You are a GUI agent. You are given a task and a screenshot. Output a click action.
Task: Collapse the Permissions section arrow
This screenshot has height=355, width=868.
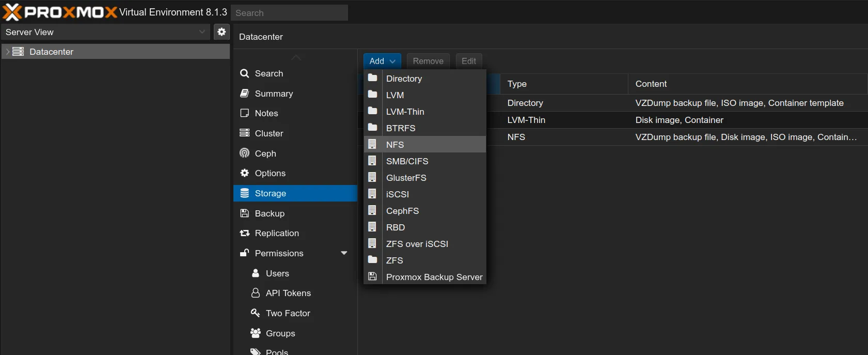(x=344, y=253)
